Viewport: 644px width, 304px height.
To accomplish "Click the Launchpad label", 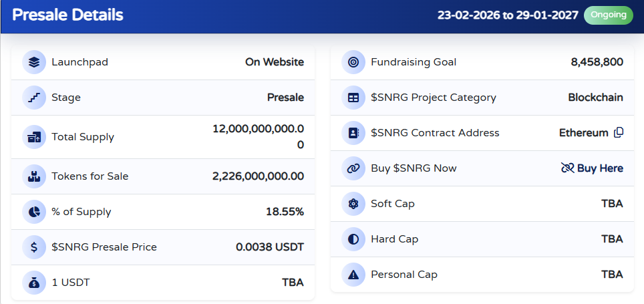I will point(79,62).
